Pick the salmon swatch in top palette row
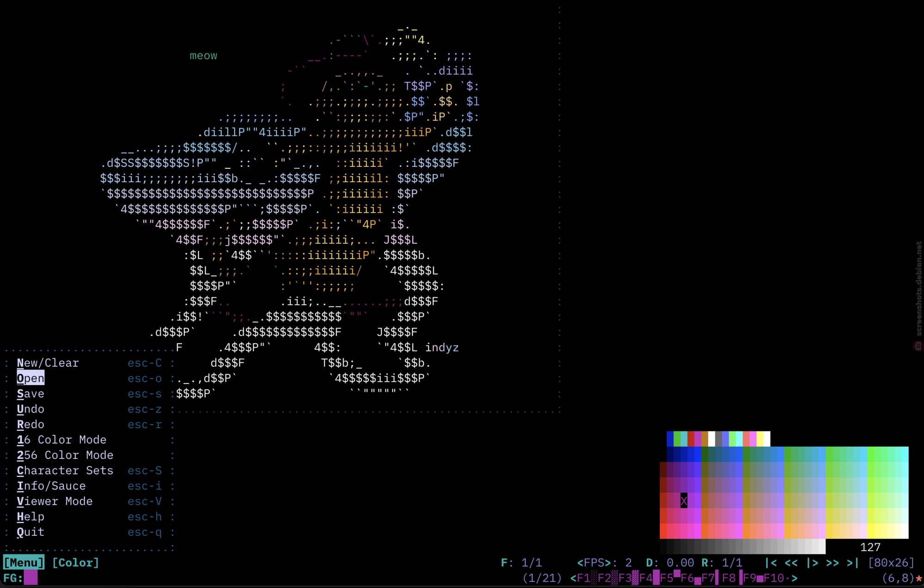 pyautogui.click(x=746, y=439)
